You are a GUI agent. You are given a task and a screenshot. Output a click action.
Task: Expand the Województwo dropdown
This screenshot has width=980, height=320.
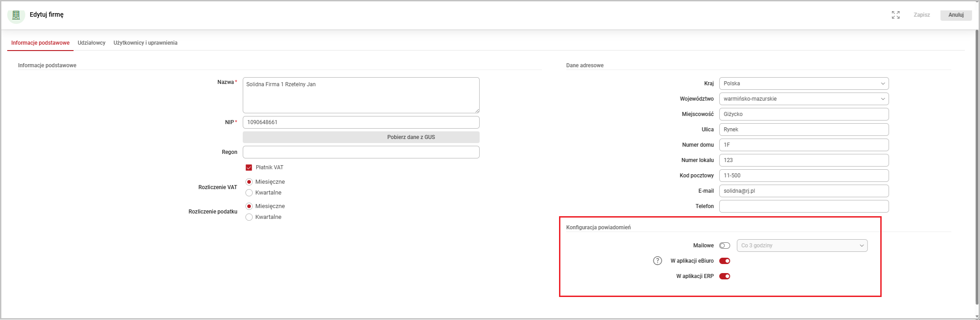804,99
